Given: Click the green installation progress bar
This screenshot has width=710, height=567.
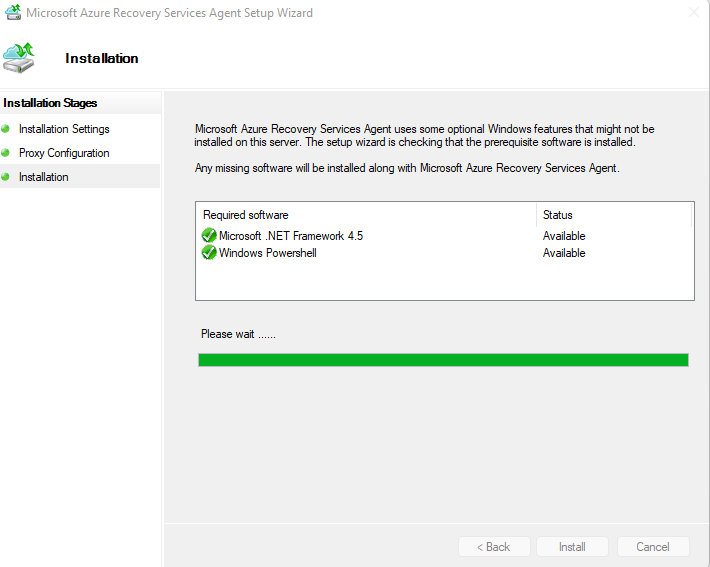Looking at the screenshot, I should (x=443, y=360).
